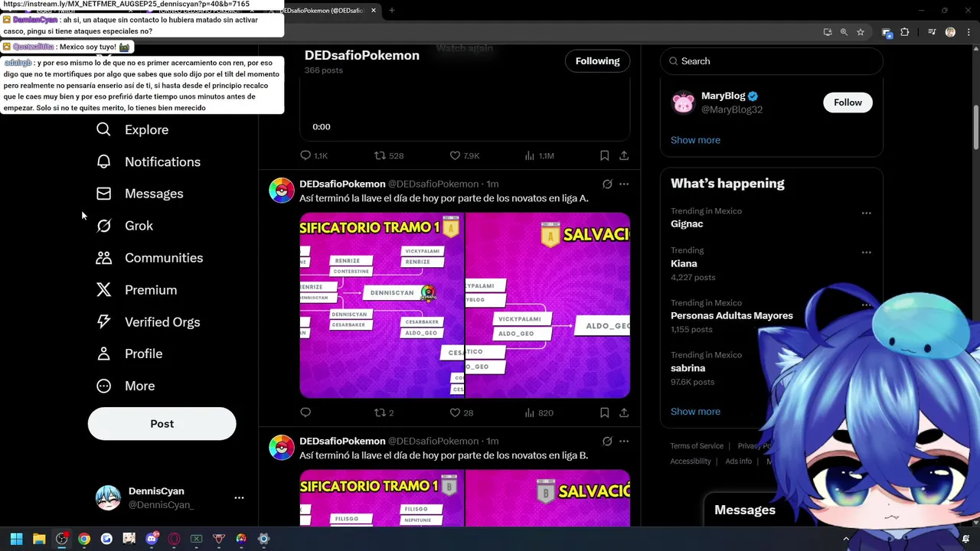This screenshot has width=980, height=551.
Task: Open Communities from the sidebar
Action: pos(149,258)
